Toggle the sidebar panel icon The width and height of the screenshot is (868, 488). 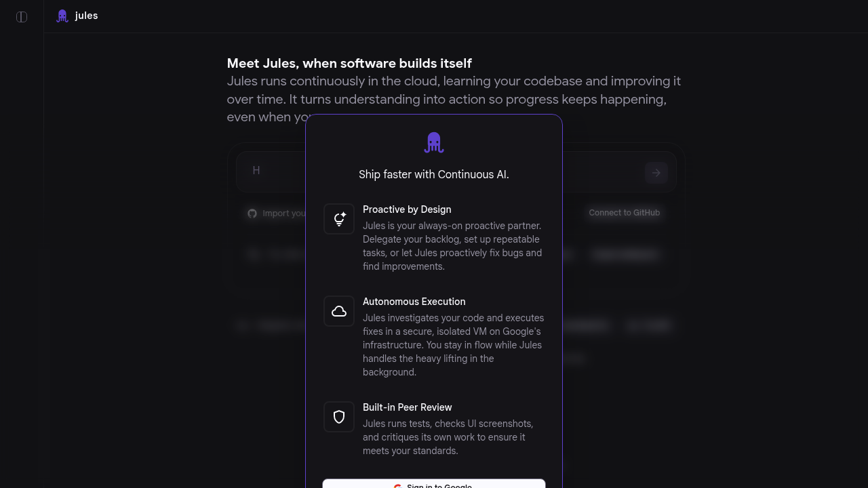22,17
